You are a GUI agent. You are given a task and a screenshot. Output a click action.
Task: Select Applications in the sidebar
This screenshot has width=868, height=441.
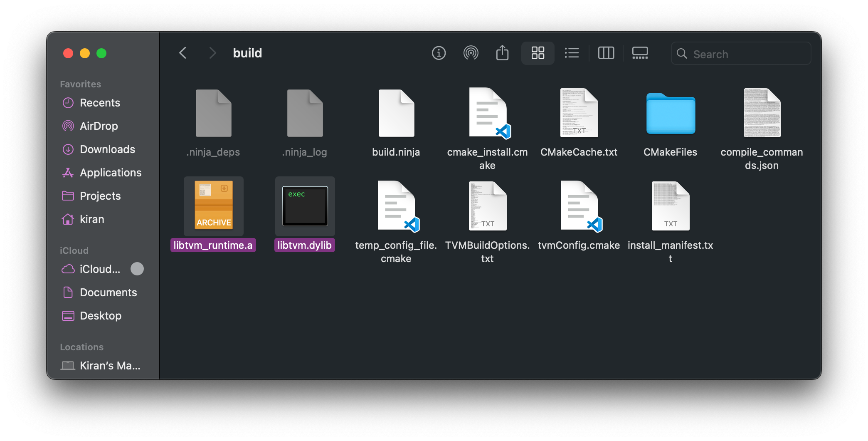click(111, 173)
